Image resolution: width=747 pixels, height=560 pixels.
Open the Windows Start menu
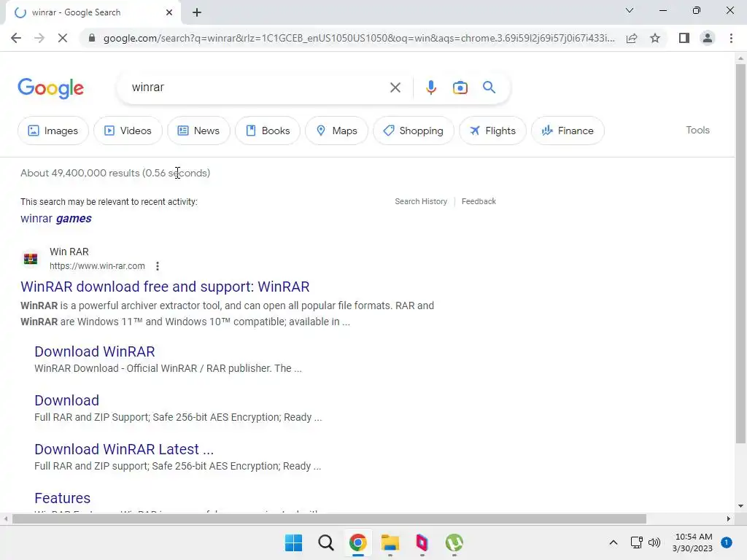pos(293,542)
